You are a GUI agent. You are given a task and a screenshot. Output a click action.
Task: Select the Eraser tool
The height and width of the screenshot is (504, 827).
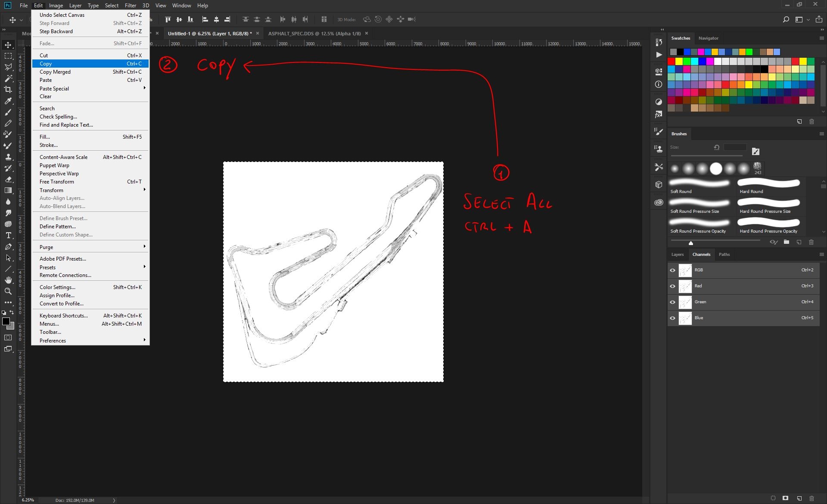(x=8, y=179)
